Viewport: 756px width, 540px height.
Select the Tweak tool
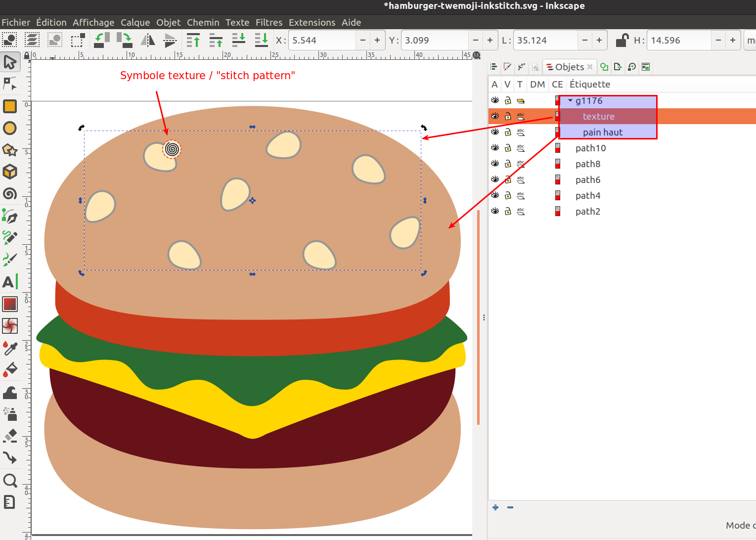(x=10, y=393)
